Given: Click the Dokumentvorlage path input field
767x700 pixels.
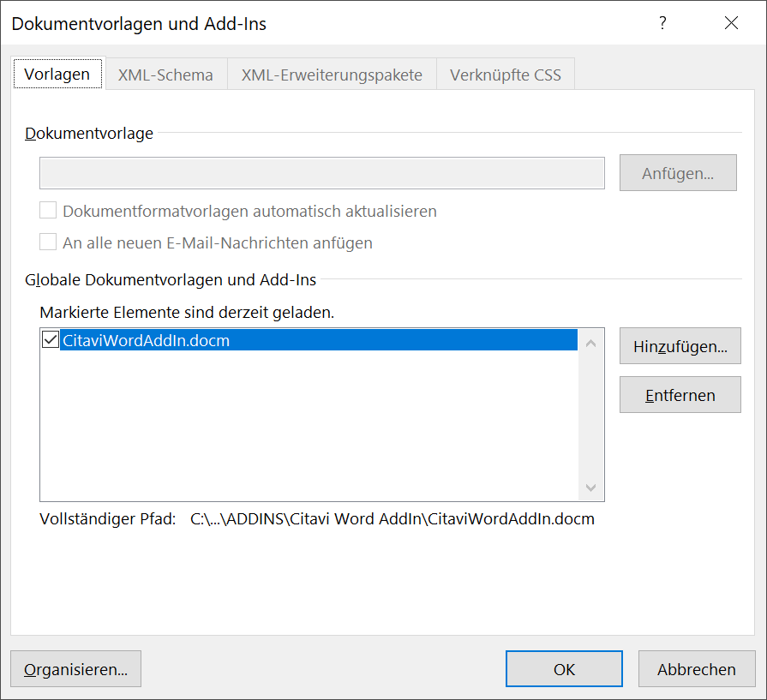Looking at the screenshot, I should [x=322, y=173].
